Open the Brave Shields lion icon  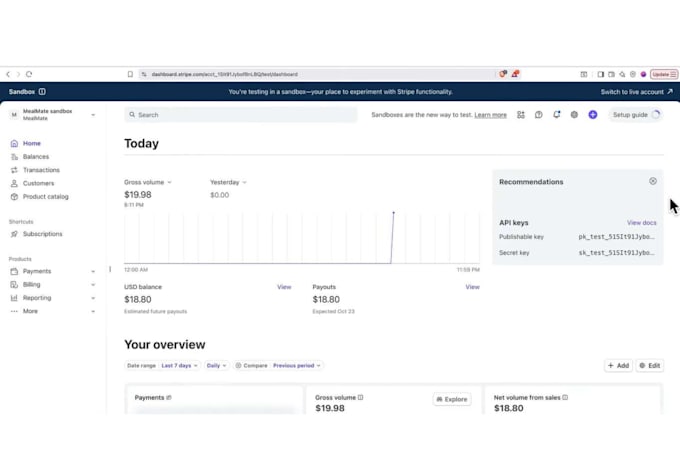(503, 74)
